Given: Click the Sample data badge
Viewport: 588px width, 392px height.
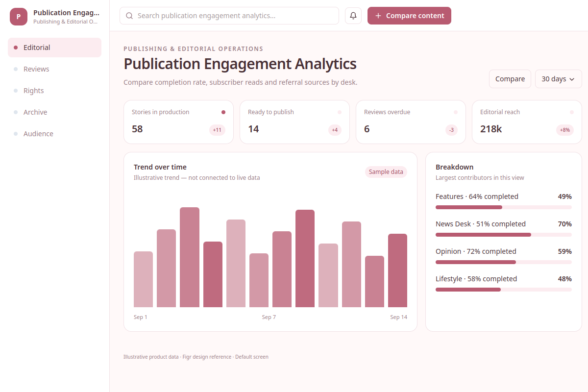Looking at the screenshot, I should pos(386,172).
